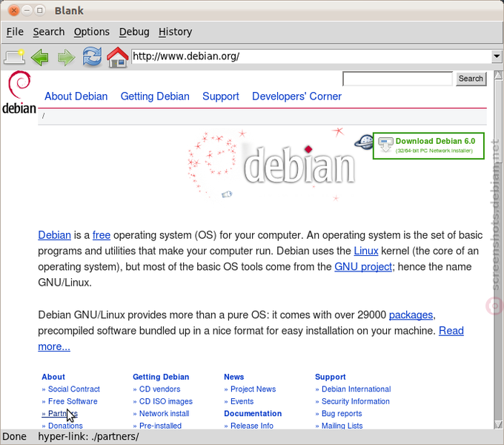Image resolution: width=504 pixels, height=445 pixels.
Task: Open the Developers' Corner link
Action: 296,96
